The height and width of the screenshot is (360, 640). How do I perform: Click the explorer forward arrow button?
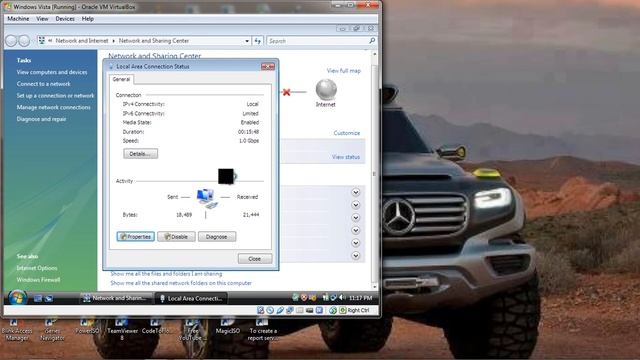24,41
